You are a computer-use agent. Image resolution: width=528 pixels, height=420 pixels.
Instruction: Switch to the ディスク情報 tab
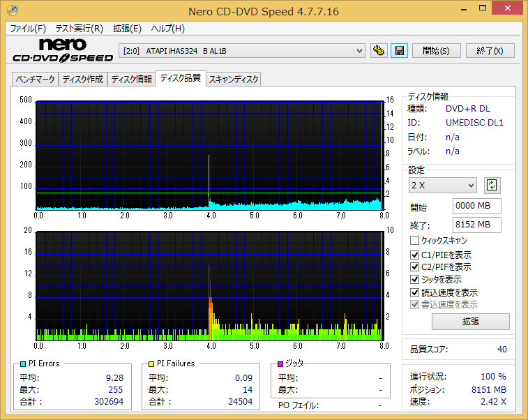point(132,79)
